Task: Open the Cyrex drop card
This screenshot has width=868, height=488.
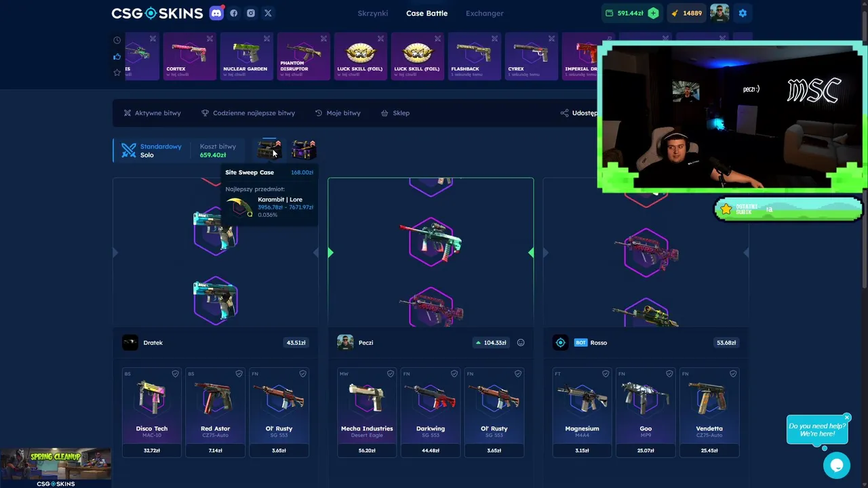Action: click(x=531, y=56)
